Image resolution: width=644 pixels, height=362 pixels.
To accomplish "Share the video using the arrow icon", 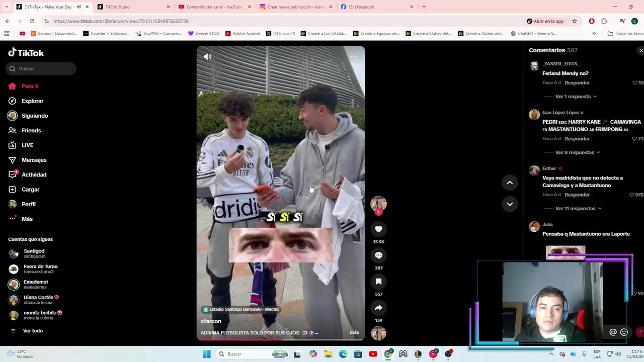I will click(378, 308).
